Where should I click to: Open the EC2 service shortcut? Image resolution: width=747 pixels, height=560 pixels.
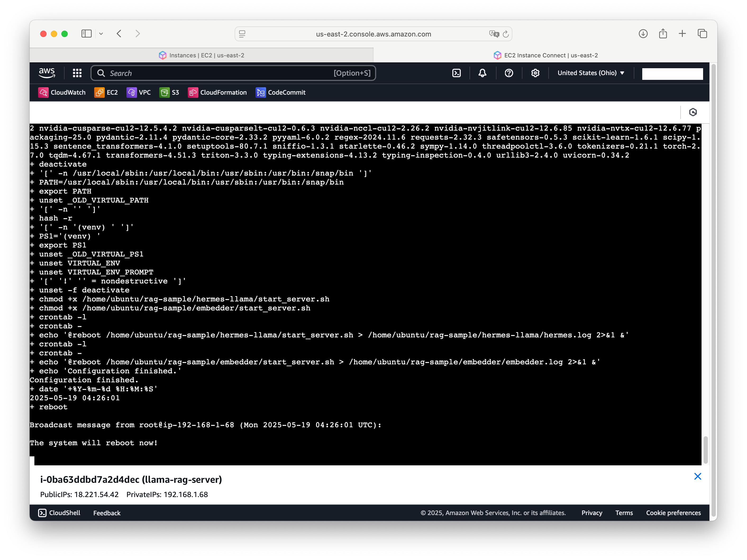106,93
